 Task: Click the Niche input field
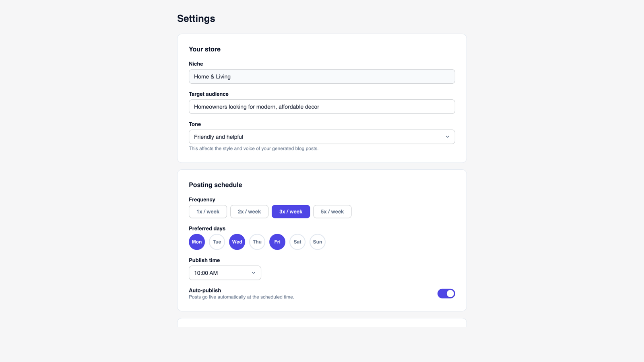coord(322,76)
